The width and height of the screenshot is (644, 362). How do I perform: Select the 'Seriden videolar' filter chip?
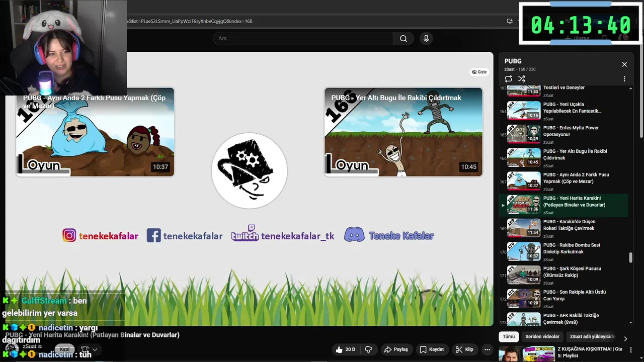[542, 336]
